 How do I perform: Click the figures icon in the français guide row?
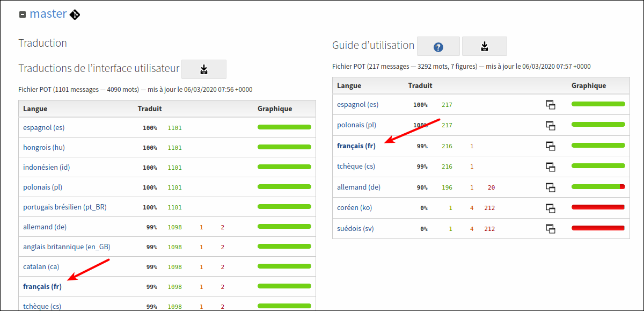(550, 146)
